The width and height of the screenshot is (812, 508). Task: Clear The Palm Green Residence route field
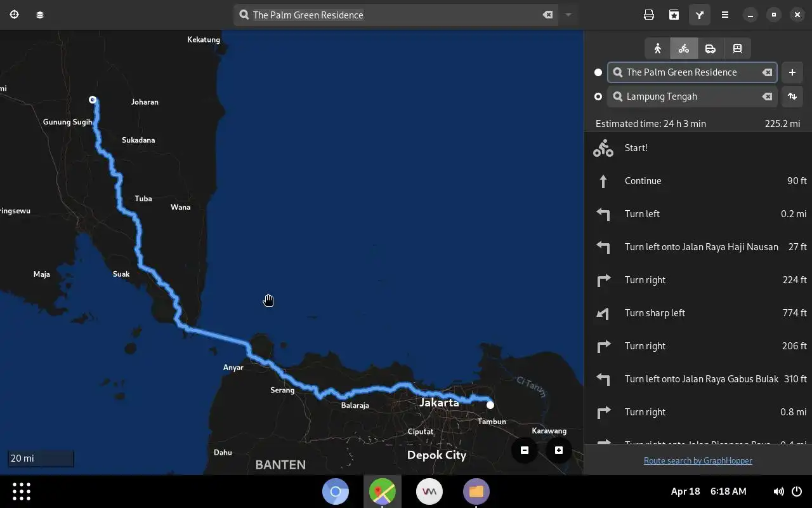767,72
